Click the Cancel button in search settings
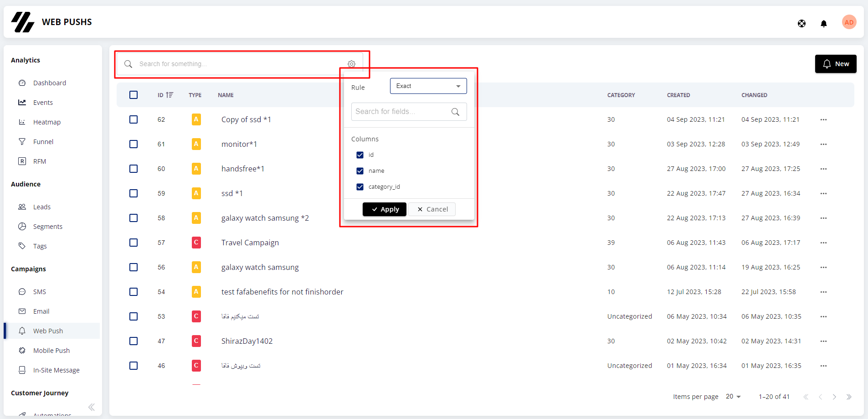This screenshot has width=868, height=419. (432, 209)
